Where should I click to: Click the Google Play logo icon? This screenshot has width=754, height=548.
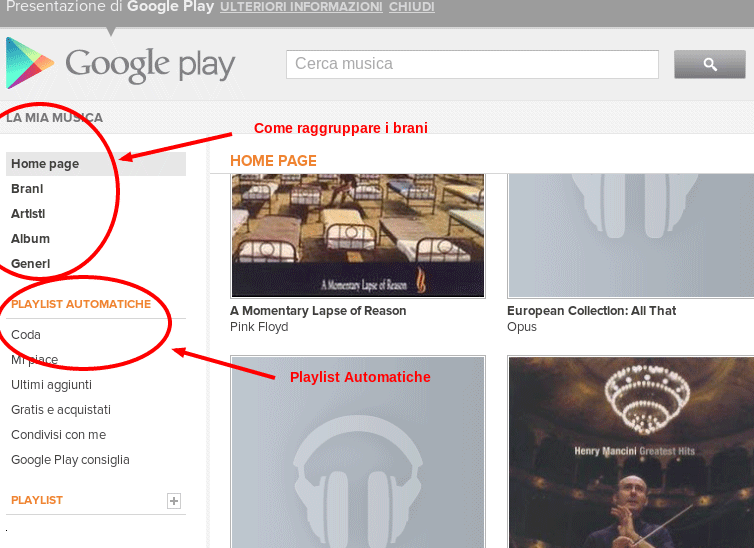pos(29,63)
